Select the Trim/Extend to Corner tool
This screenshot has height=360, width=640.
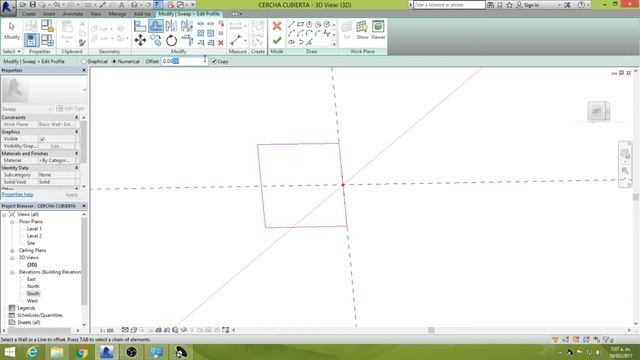click(187, 40)
